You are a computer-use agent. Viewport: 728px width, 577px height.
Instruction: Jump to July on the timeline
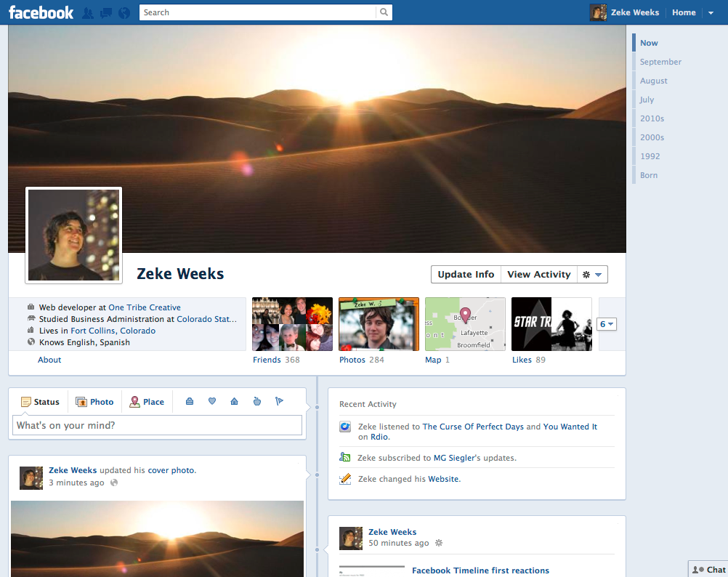point(647,100)
